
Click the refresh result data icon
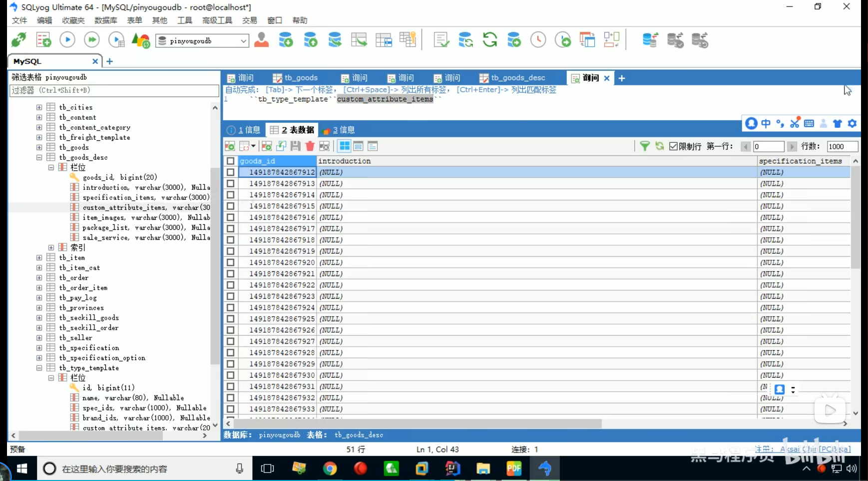tap(660, 146)
